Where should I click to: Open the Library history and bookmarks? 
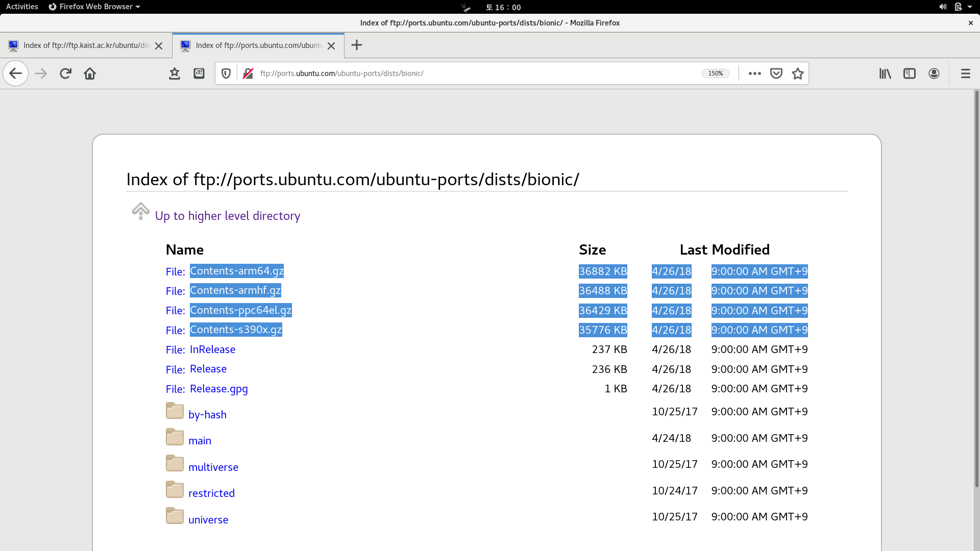(885, 73)
